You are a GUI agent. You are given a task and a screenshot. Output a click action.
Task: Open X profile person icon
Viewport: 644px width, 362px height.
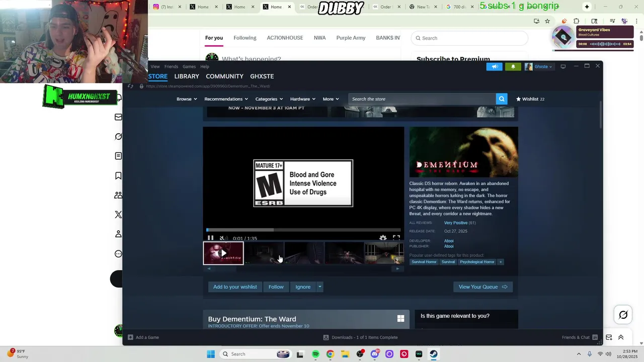click(118, 234)
